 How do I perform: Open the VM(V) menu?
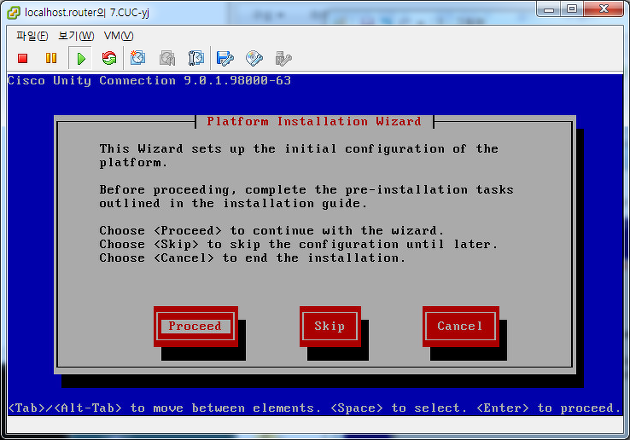119,36
